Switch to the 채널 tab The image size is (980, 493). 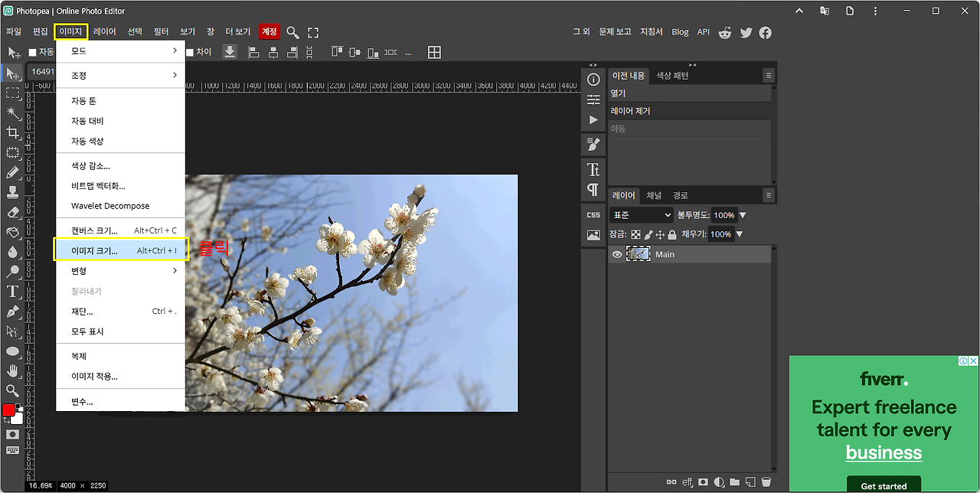click(x=653, y=195)
